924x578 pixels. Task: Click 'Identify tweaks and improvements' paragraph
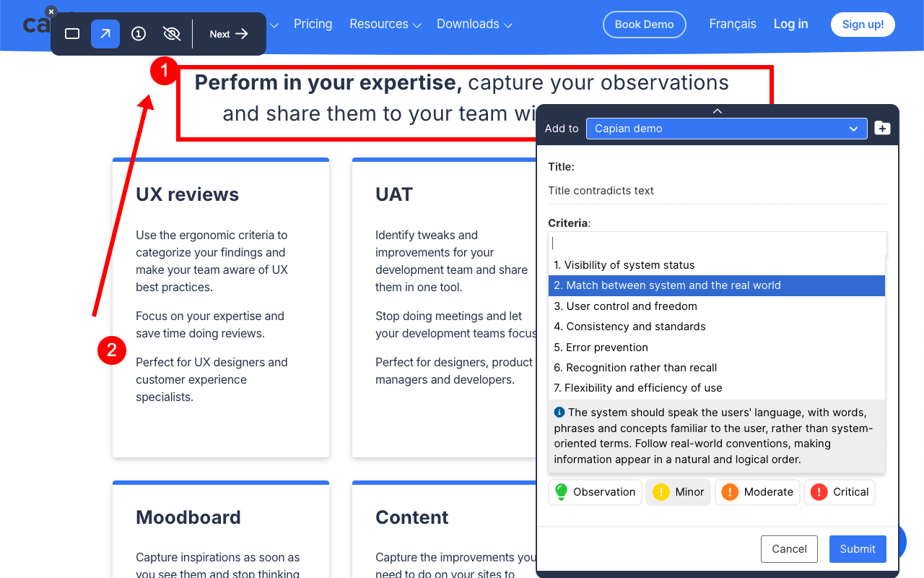pyautogui.click(x=451, y=261)
